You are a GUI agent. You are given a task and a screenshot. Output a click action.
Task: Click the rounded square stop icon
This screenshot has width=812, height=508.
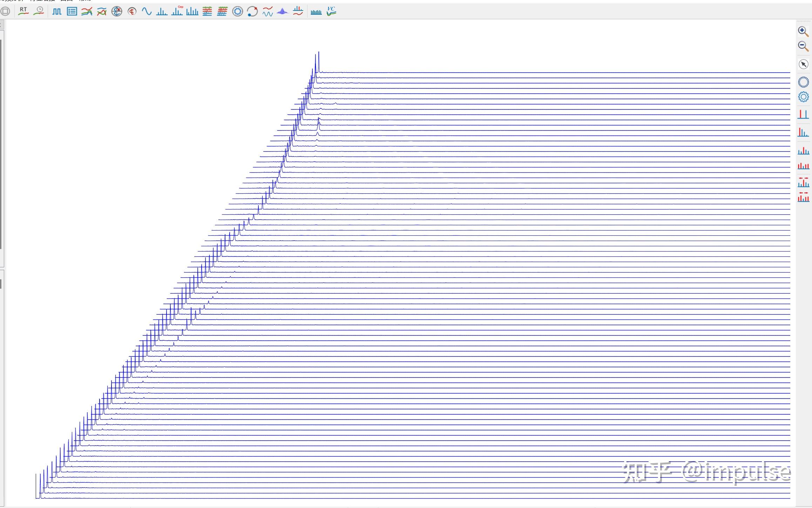5,11
